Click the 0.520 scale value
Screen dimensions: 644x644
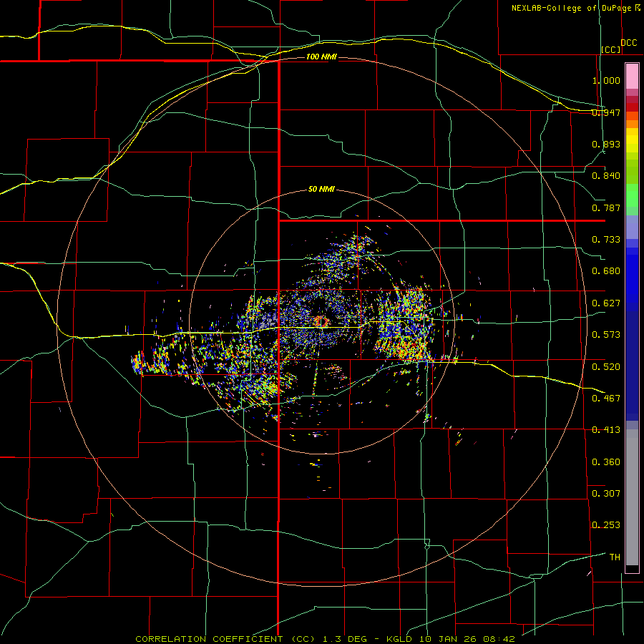click(x=606, y=367)
